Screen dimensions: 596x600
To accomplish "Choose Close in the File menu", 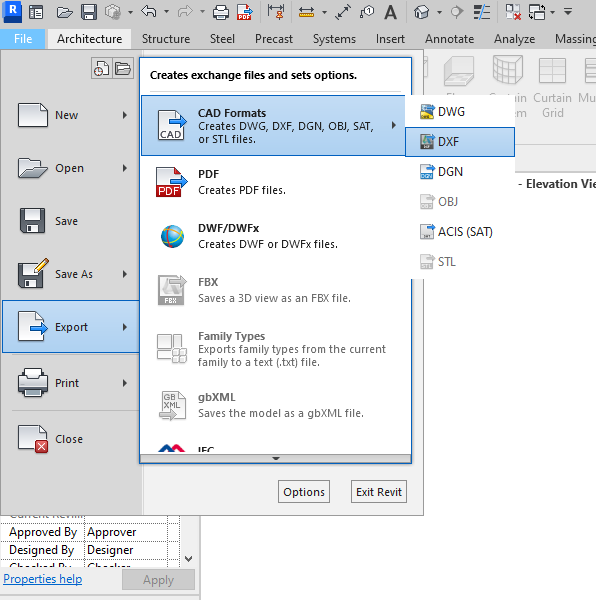I will 71,439.
